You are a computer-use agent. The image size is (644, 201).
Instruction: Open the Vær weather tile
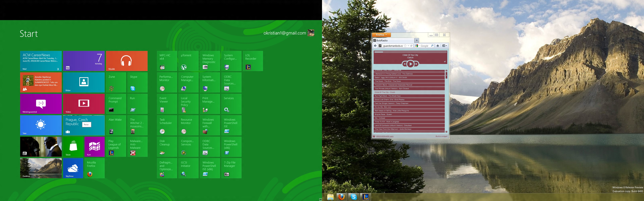[41, 125]
